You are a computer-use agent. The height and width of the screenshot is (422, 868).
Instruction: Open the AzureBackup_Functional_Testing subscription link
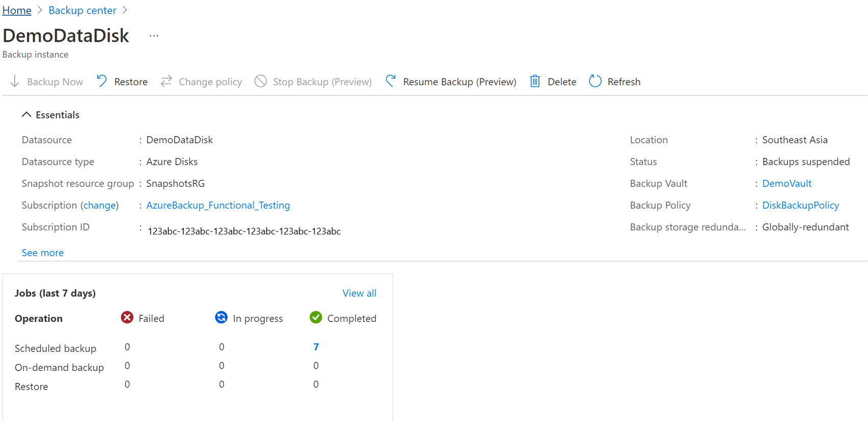click(218, 205)
